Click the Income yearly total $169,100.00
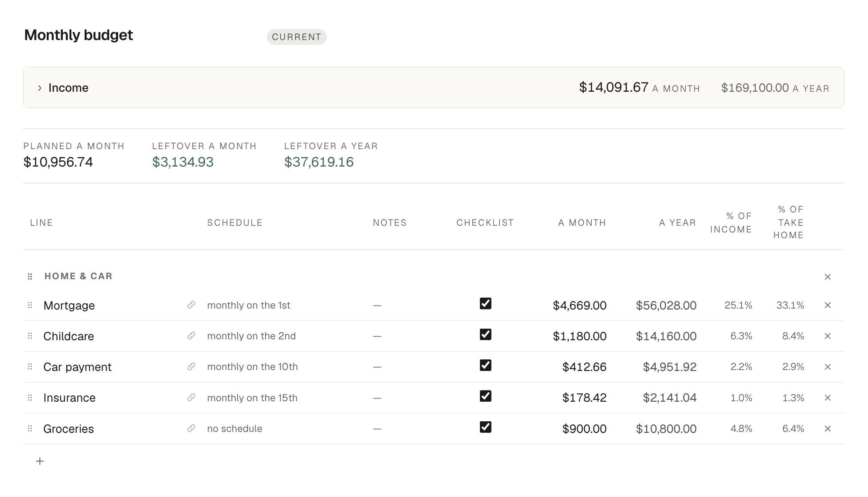The image size is (868, 497). pyautogui.click(x=755, y=88)
